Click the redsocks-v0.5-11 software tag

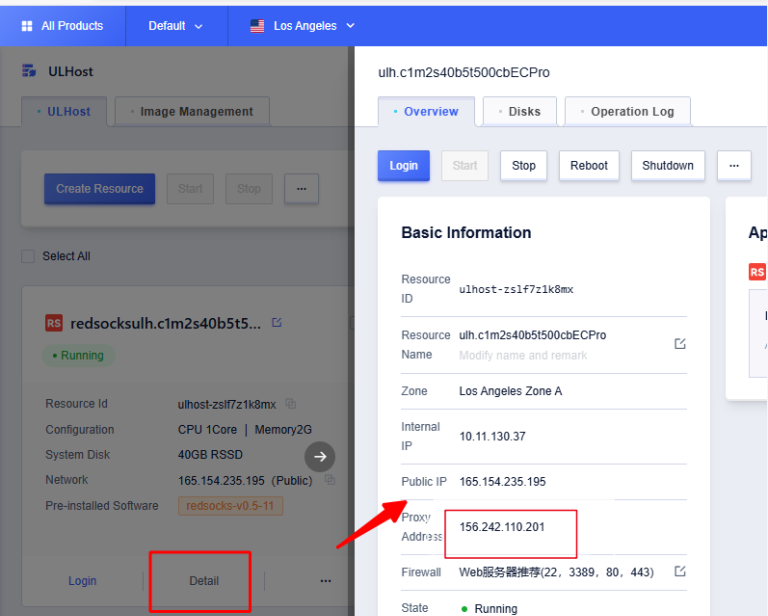tap(230, 506)
